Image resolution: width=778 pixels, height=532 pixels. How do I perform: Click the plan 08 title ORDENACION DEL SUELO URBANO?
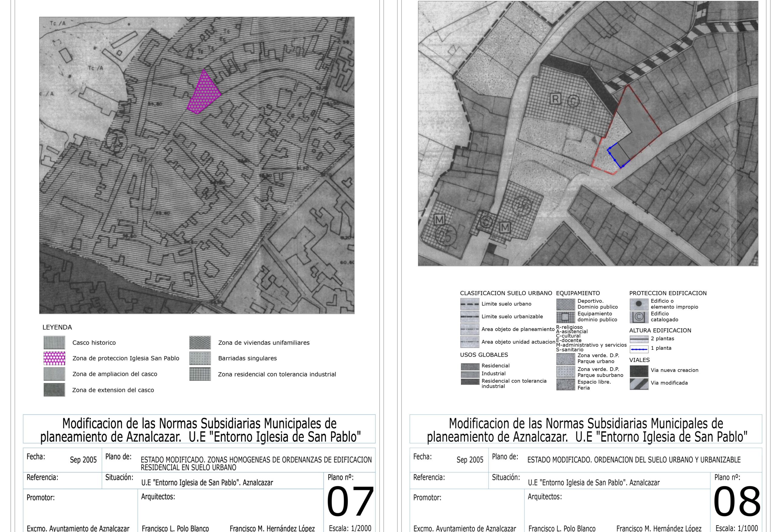(634, 460)
